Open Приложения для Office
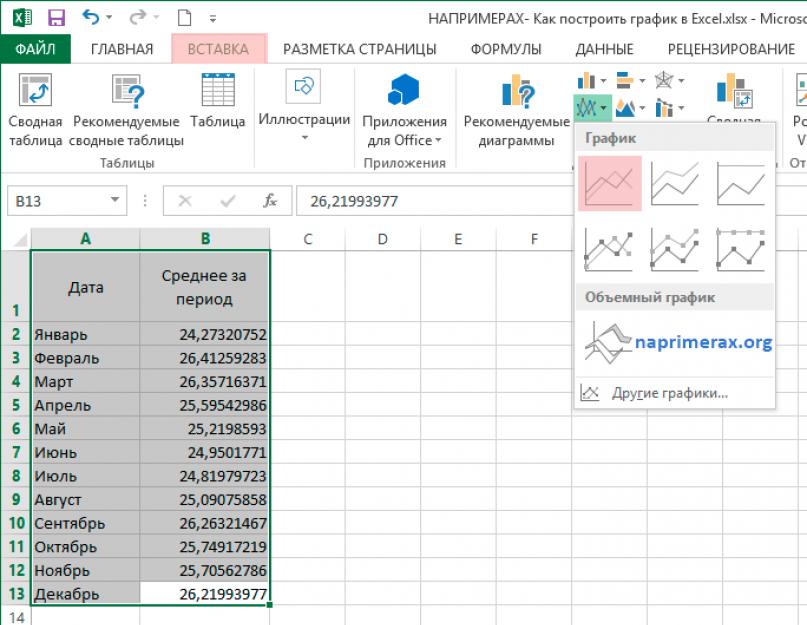Screen dimensions: 807x625 tap(404, 110)
